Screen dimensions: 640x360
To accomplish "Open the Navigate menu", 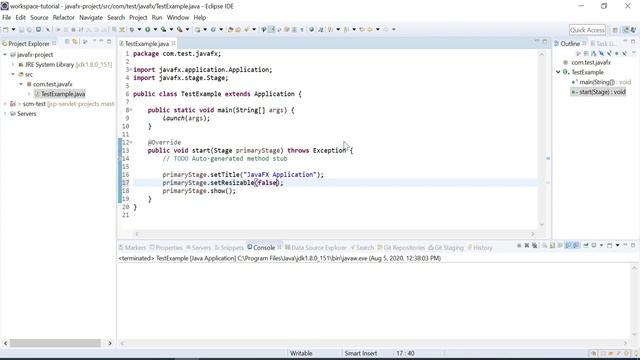I will (x=91, y=18).
